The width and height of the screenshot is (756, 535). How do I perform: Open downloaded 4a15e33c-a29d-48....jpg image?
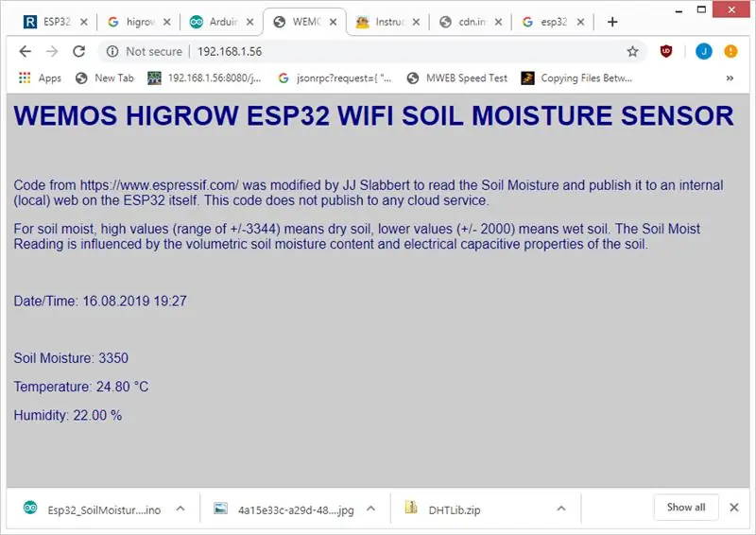coord(283,509)
